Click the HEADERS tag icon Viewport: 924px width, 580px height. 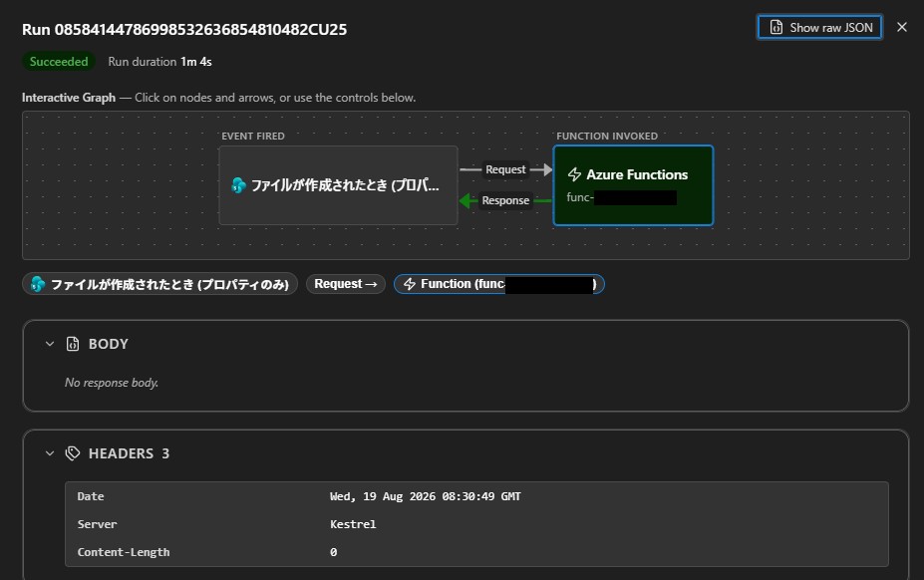tap(73, 453)
